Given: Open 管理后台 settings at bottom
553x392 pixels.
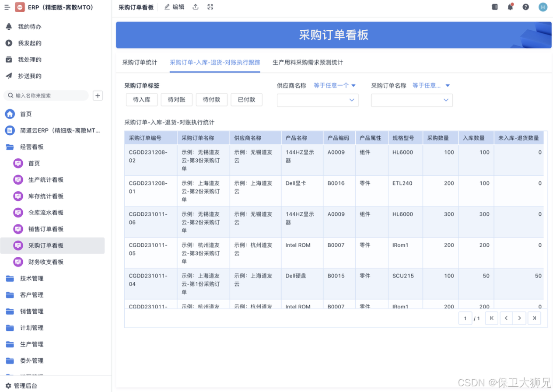Looking at the screenshot, I should (x=21, y=385).
